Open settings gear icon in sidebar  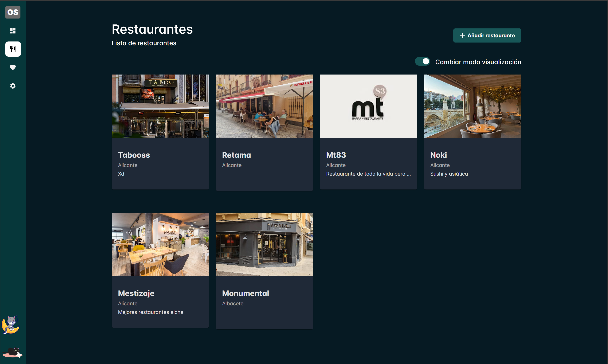pyautogui.click(x=13, y=86)
